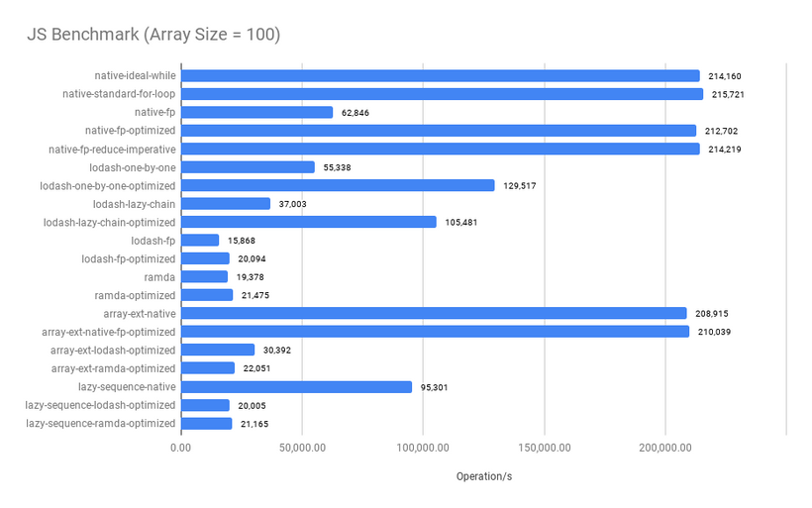This screenshot has width=812, height=508.
Task: Select the native-standard-for-loop label
Action: pos(119,94)
